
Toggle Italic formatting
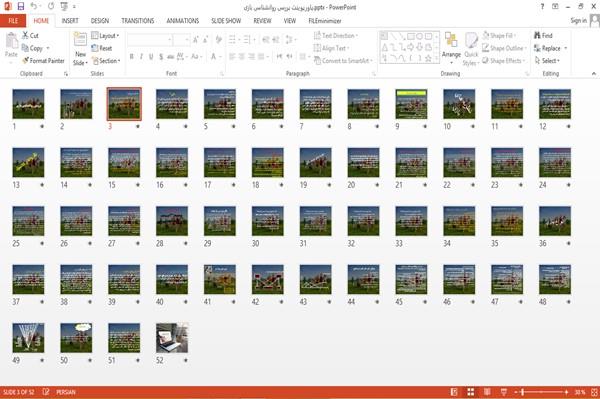pos(141,57)
